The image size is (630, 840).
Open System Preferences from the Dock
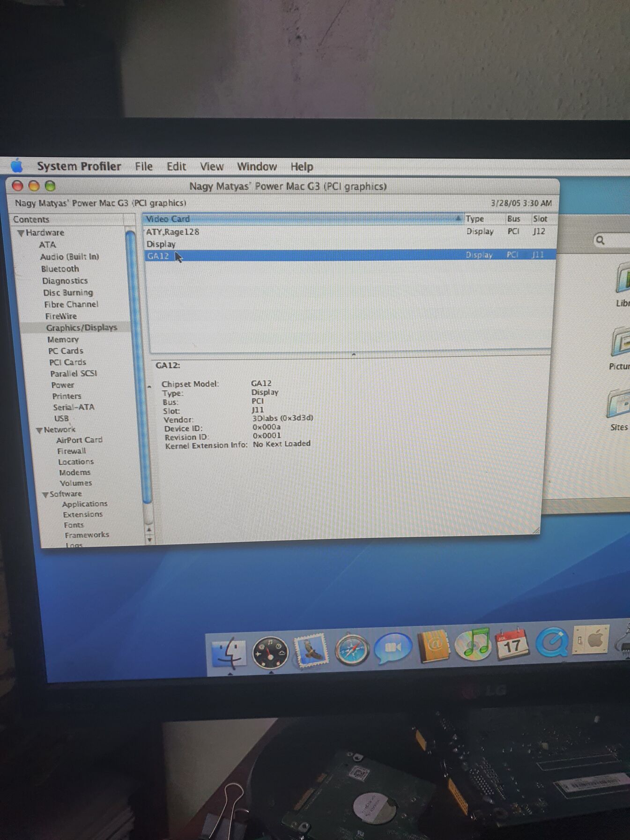point(592,639)
